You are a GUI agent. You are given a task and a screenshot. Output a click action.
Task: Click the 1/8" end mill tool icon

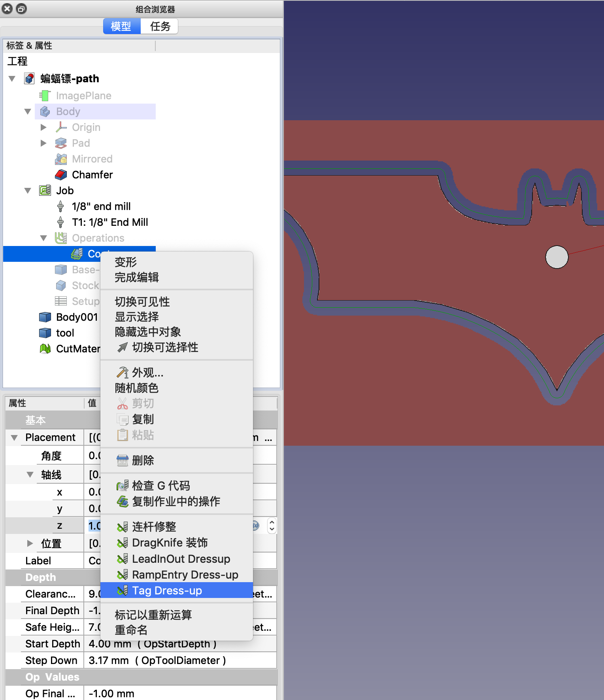tap(60, 206)
